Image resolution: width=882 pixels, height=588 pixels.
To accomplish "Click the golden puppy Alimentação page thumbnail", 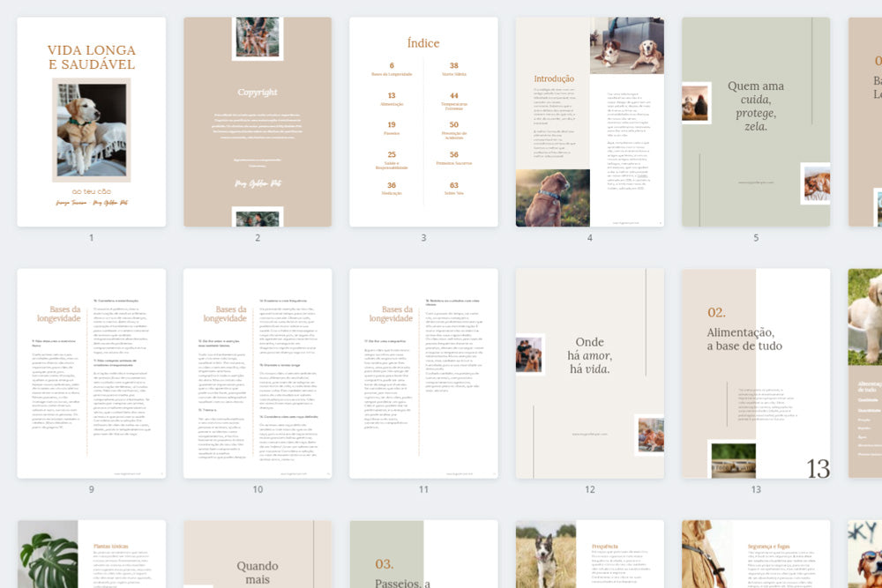I will tap(865, 373).
